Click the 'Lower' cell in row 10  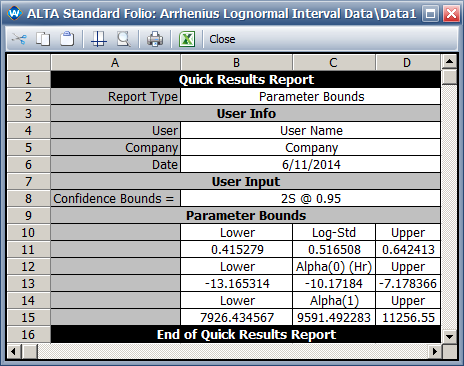236,233
